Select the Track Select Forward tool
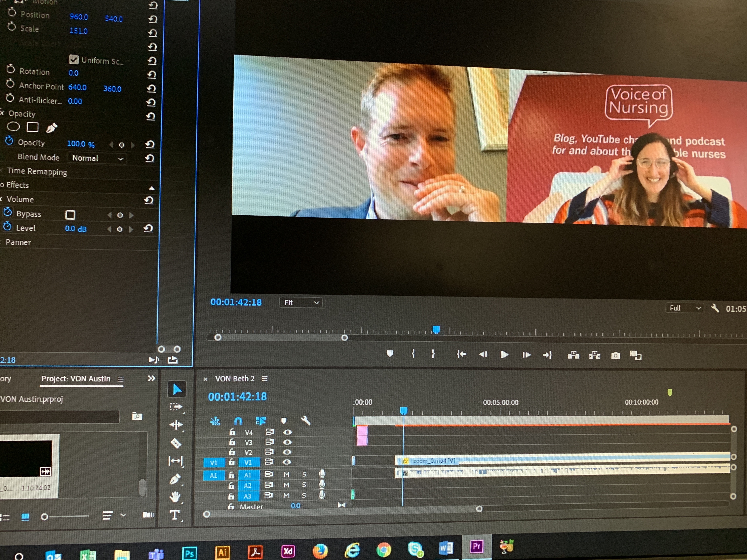747x560 pixels. tap(176, 407)
